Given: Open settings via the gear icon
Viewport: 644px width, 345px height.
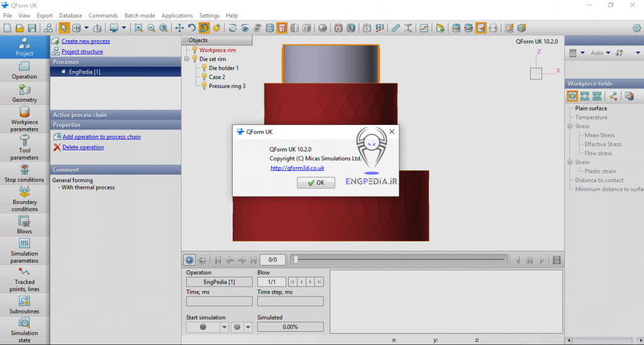Looking at the screenshot, I should [636, 28].
